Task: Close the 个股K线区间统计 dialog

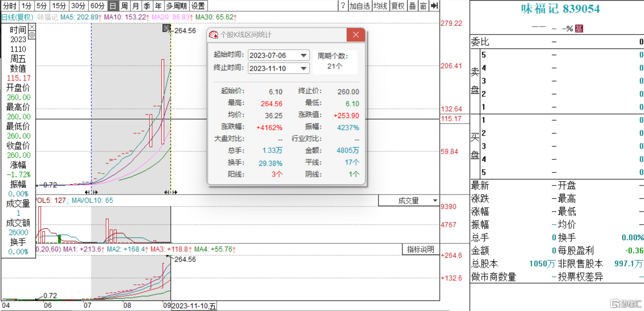Action: 356,35
